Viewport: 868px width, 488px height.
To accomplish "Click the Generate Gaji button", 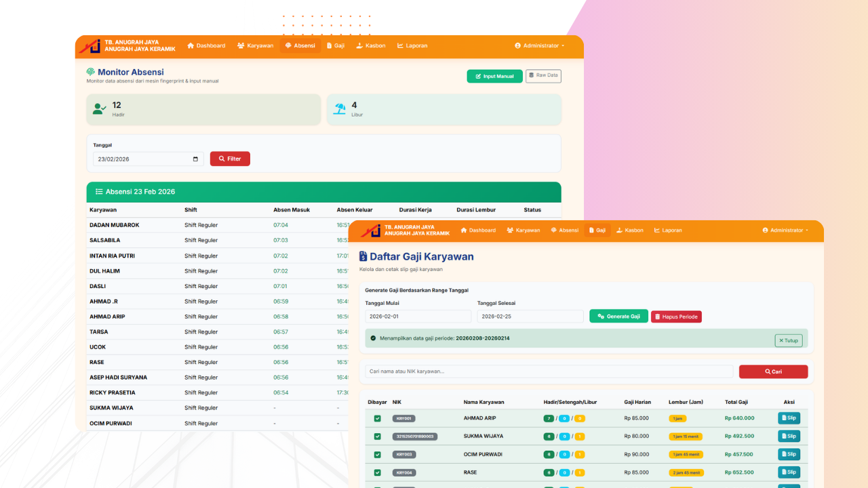I will (618, 316).
